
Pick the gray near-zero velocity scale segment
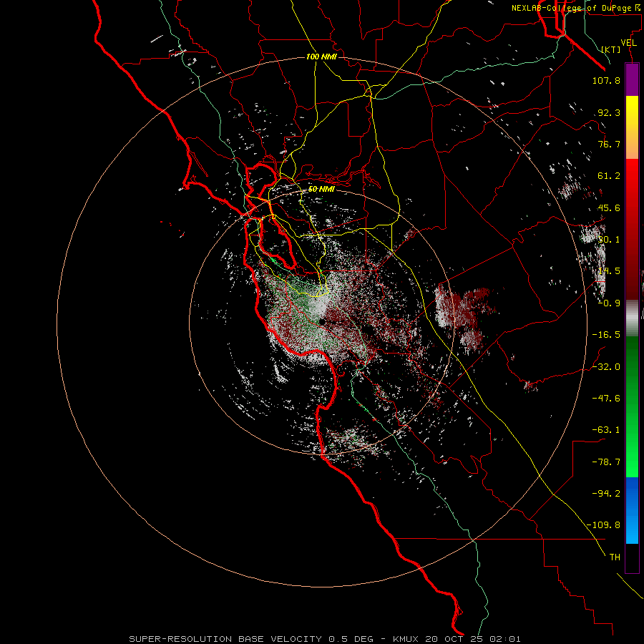[632, 316]
